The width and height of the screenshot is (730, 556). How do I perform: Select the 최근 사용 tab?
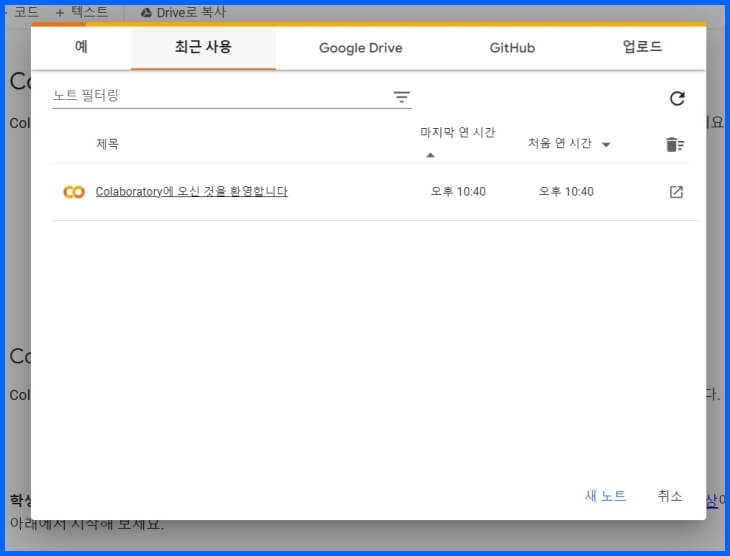click(x=203, y=47)
